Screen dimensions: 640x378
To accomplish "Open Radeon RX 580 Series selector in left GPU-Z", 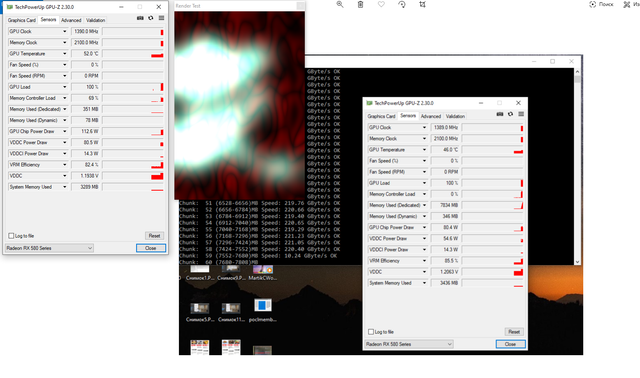I will (x=49, y=248).
